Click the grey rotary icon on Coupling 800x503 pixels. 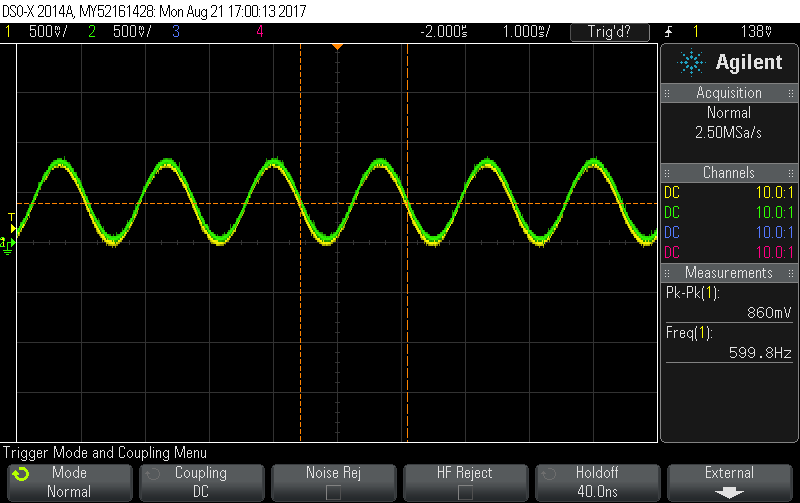(153, 474)
